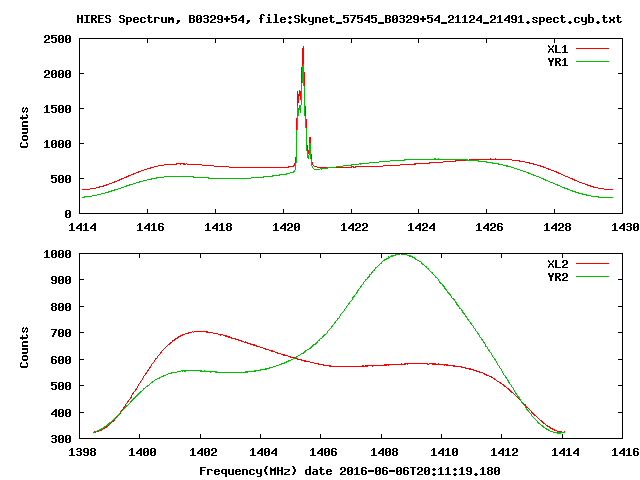640x480 pixels.
Task: Click the 1422 x-axis tick label
Action: (354, 227)
